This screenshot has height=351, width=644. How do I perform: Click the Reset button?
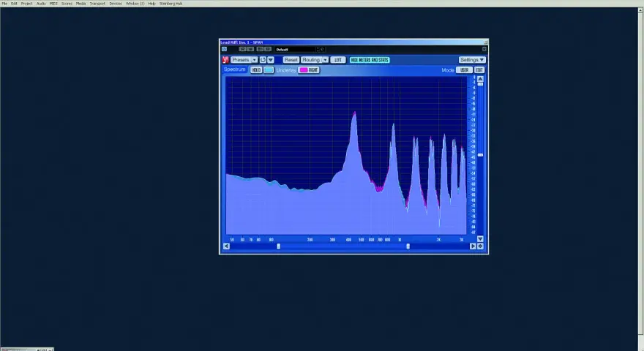coord(291,60)
